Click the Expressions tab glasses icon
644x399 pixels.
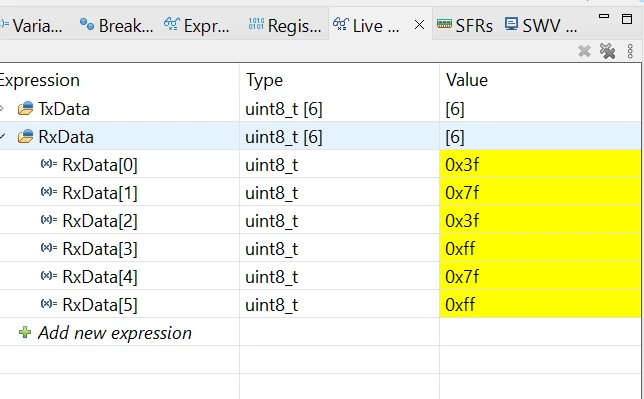[171, 24]
